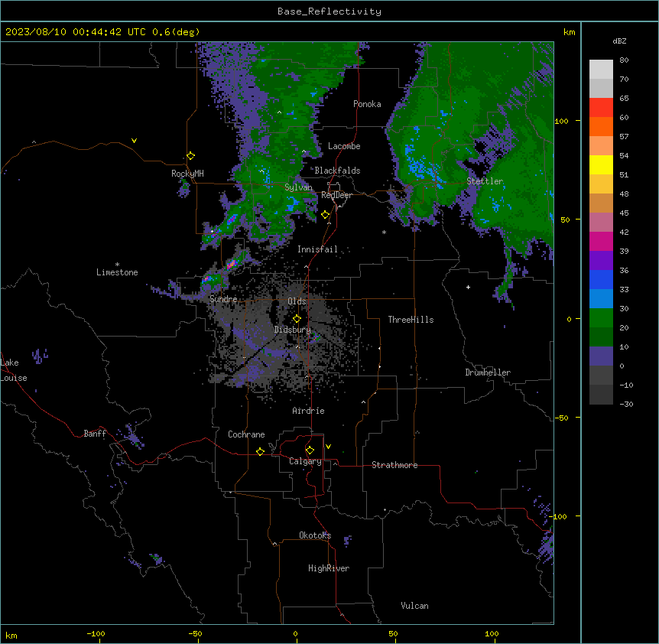Click the Banff label
The width and height of the screenshot is (659, 644).
tap(95, 434)
